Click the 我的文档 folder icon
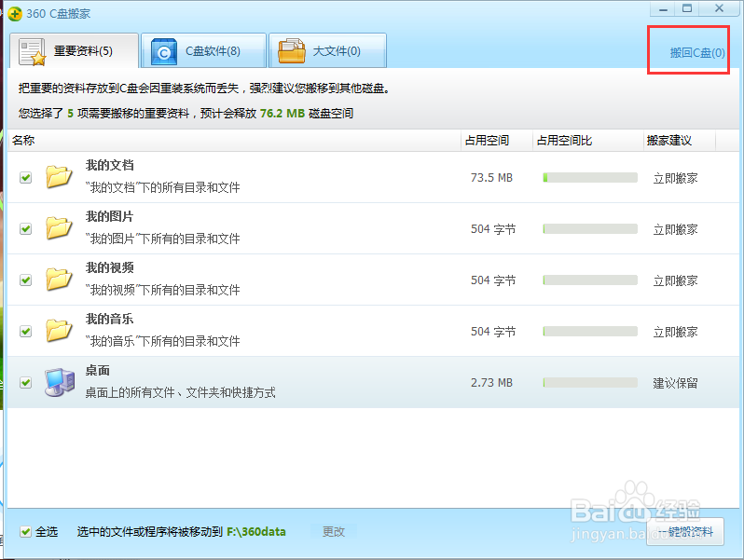 (x=59, y=177)
